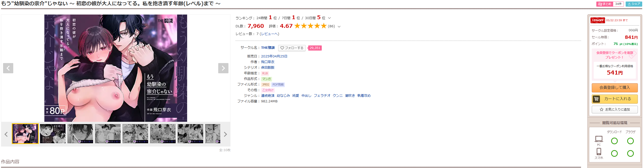Click the R18 age rating tag
This screenshot has width=644, height=168.
coord(265,73)
